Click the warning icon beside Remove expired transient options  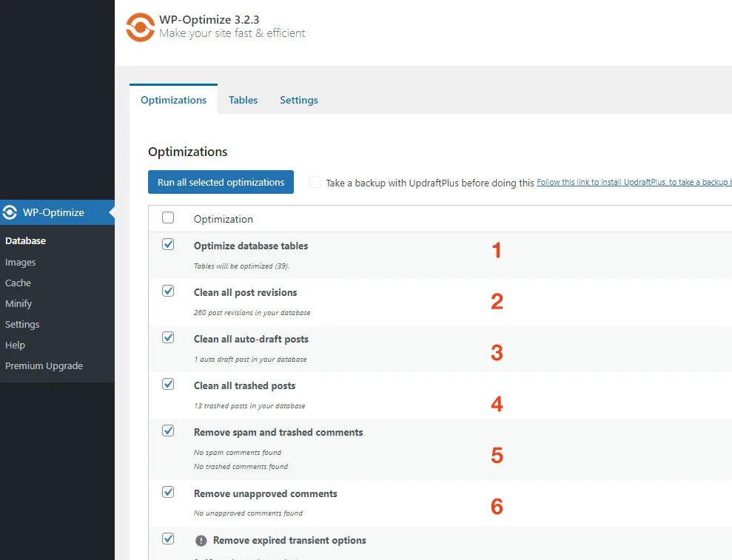coord(201,541)
